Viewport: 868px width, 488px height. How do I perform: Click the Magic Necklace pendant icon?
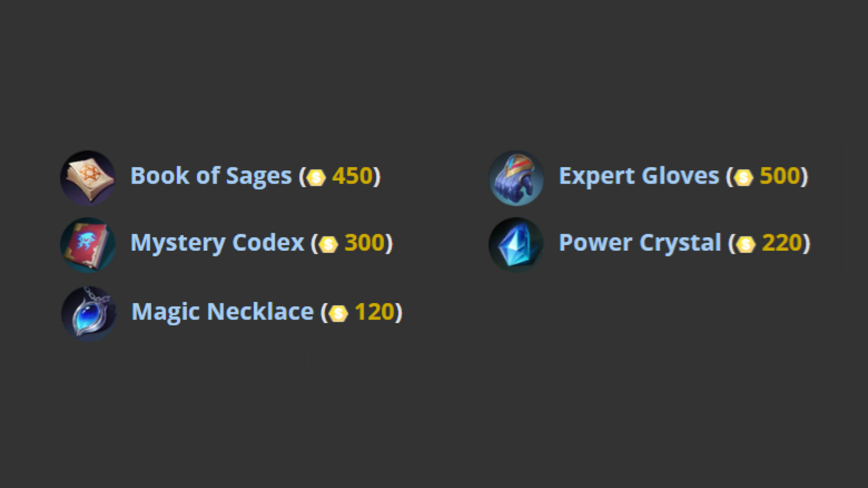pyautogui.click(x=88, y=314)
